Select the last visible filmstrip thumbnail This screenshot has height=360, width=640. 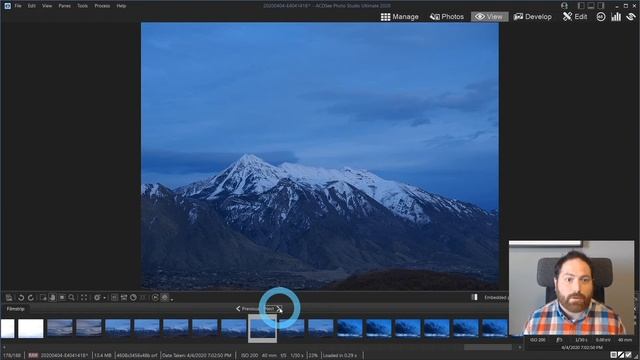pos(494,328)
